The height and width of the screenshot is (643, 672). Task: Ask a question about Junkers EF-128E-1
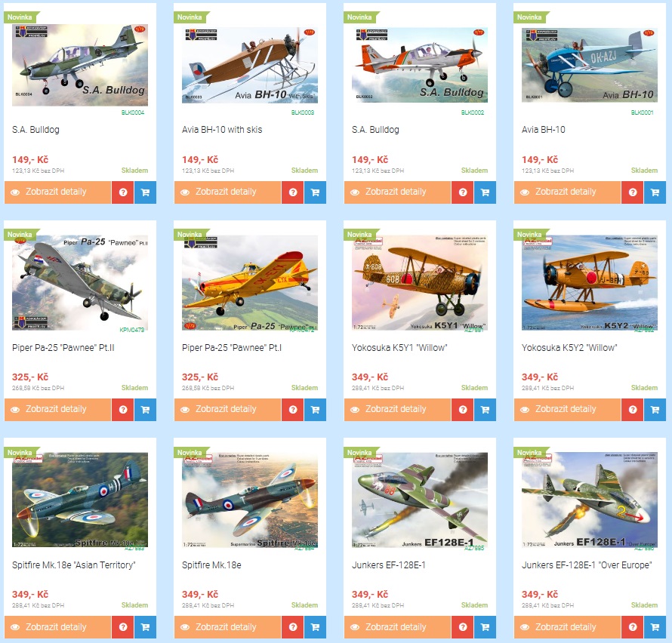(463, 627)
